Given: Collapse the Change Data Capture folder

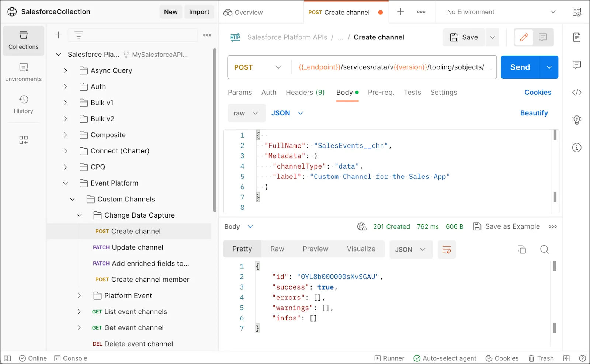Looking at the screenshot, I should pyautogui.click(x=79, y=215).
